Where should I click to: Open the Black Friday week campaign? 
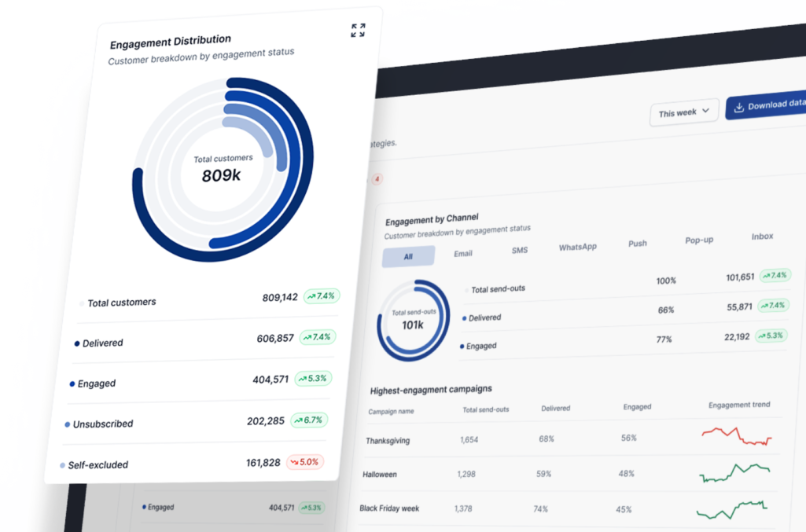389,508
